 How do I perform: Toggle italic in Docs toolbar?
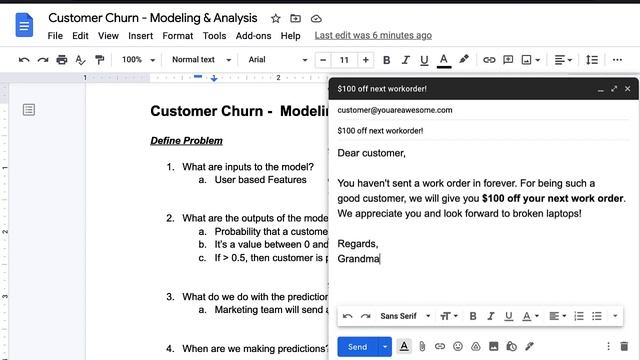tap(405, 60)
